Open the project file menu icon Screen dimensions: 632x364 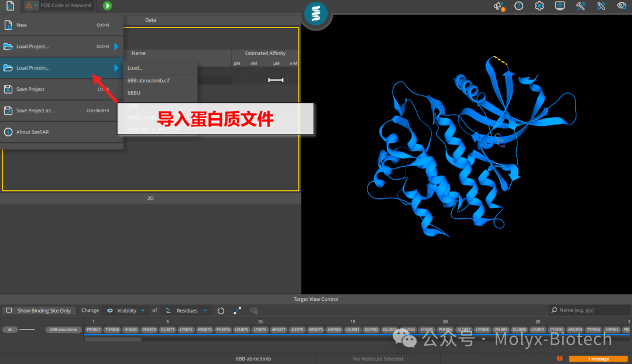pyautogui.click(x=10, y=6)
